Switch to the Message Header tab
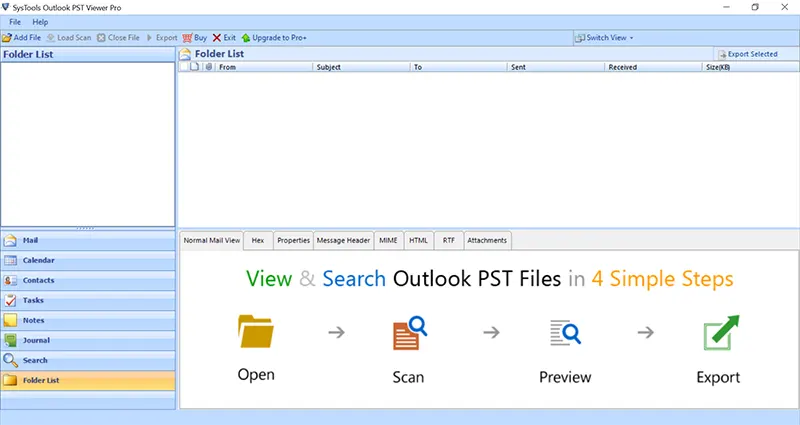The image size is (800, 425). (343, 240)
